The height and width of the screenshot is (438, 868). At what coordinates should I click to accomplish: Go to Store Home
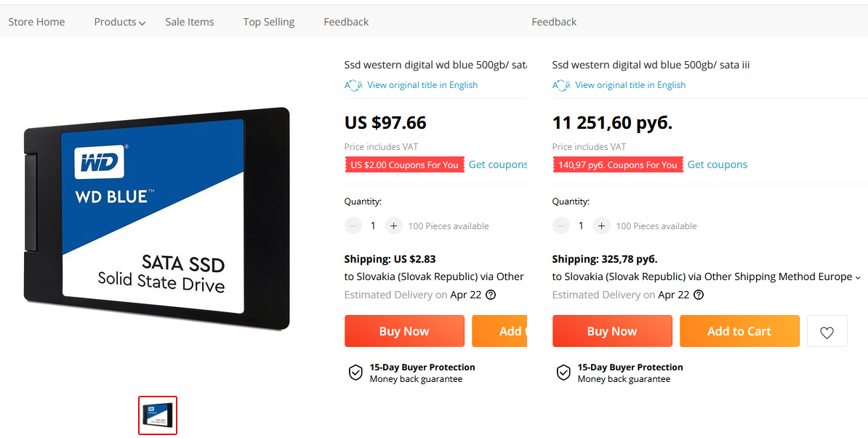click(x=36, y=22)
